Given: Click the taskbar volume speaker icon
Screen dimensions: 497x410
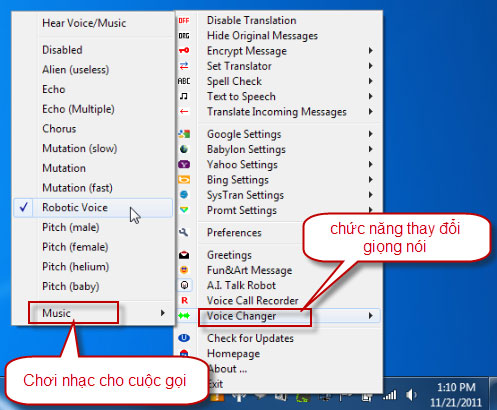Looking at the screenshot, I should pyautogui.click(x=411, y=395).
